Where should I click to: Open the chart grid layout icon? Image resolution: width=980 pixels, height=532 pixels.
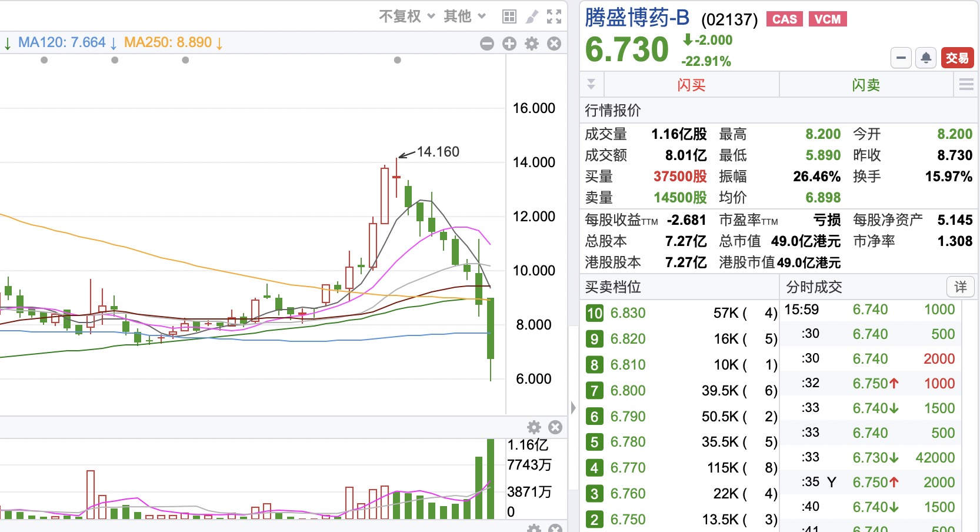coord(509,16)
